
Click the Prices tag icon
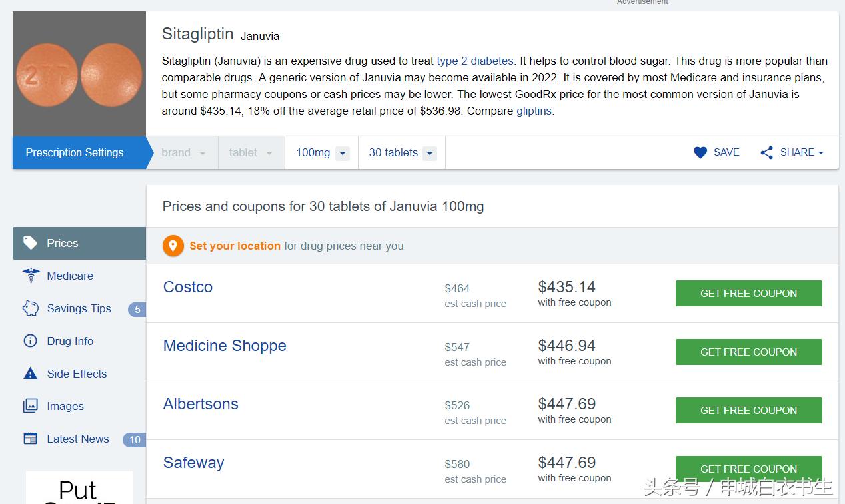[30, 242]
